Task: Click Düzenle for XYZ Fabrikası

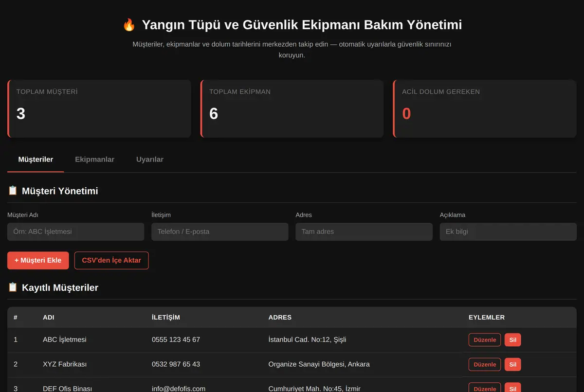Action: (x=485, y=364)
